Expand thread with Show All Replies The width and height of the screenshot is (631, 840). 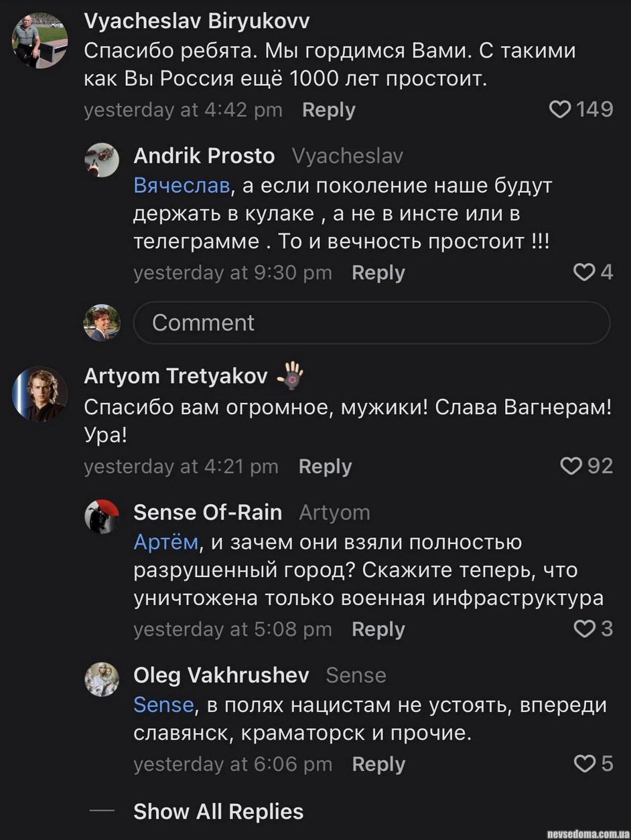pos(218,811)
